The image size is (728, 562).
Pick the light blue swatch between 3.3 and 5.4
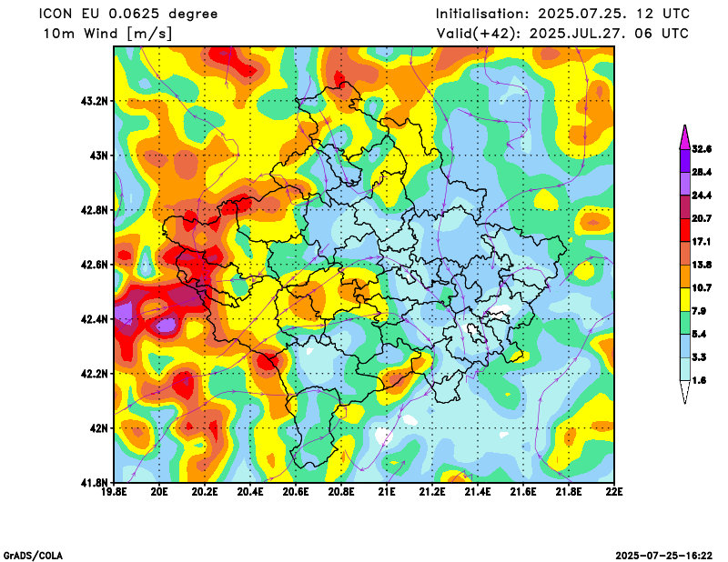pyautogui.click(x=685, y=346)
